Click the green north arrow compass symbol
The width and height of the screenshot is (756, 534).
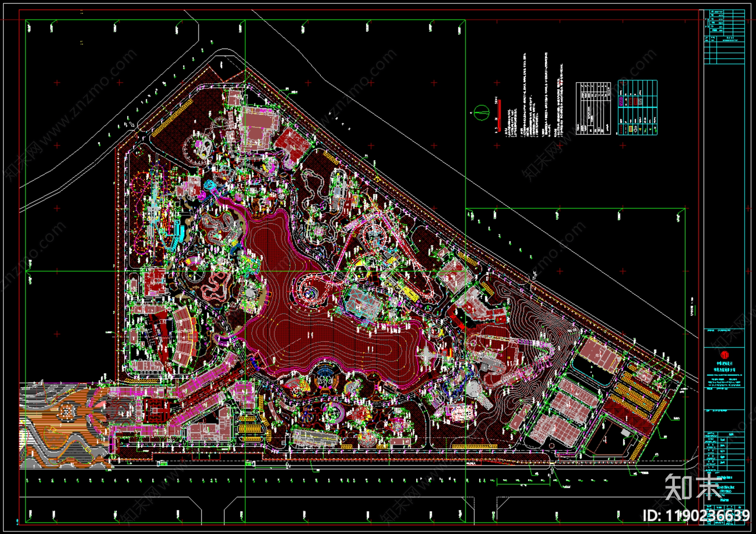481,113
